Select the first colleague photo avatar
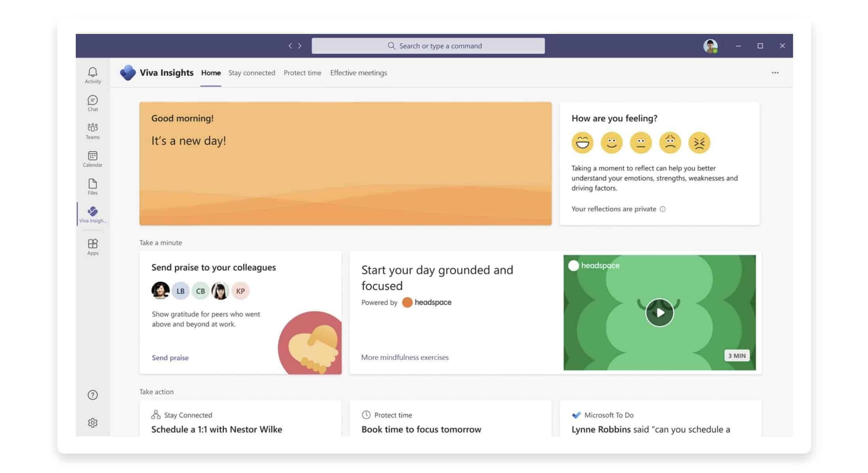Screen dimensions: 868x473 [x=161, y=291]
